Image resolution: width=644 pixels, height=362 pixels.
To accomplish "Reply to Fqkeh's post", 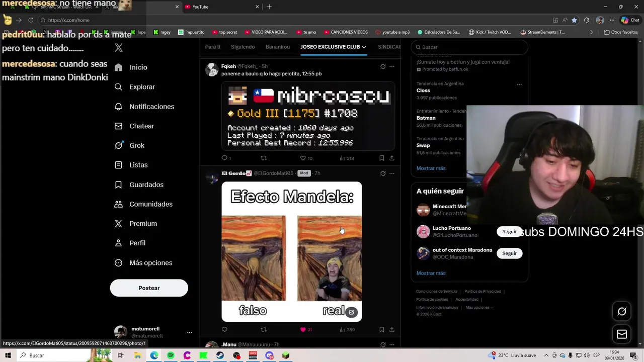I will coord(225,158).
